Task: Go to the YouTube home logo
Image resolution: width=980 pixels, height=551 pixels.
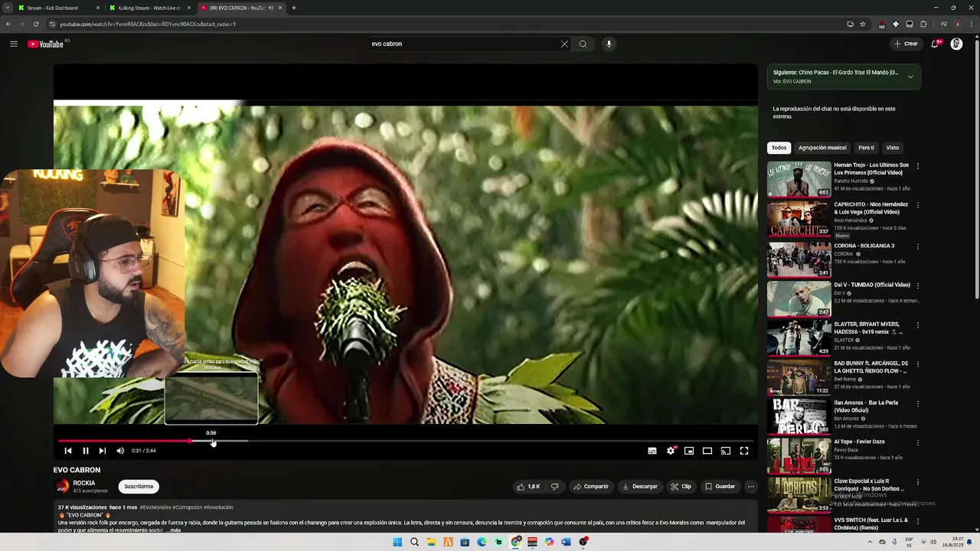Action: [46, 44]
